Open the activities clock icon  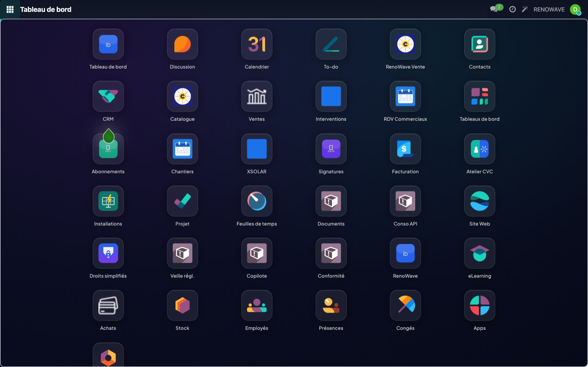coord(512,9)
